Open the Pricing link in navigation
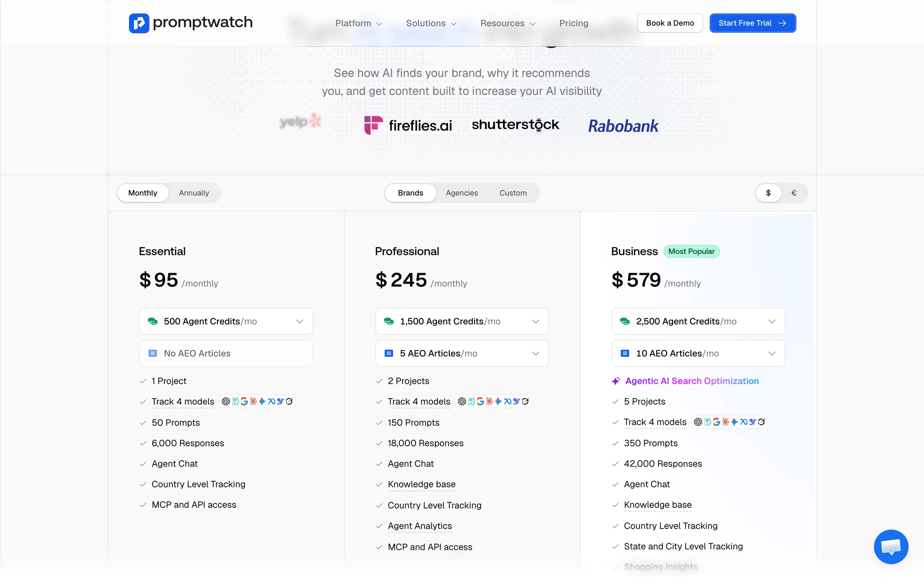 [574, 23]
